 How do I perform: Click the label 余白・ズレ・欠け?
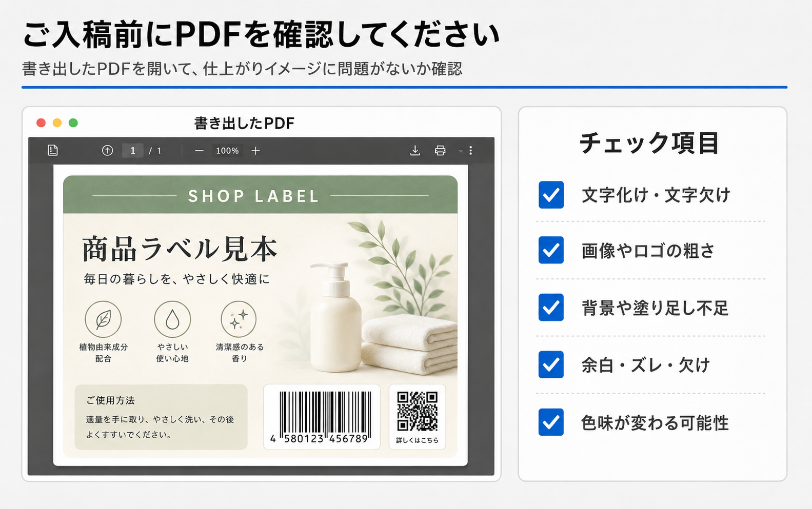645,365
